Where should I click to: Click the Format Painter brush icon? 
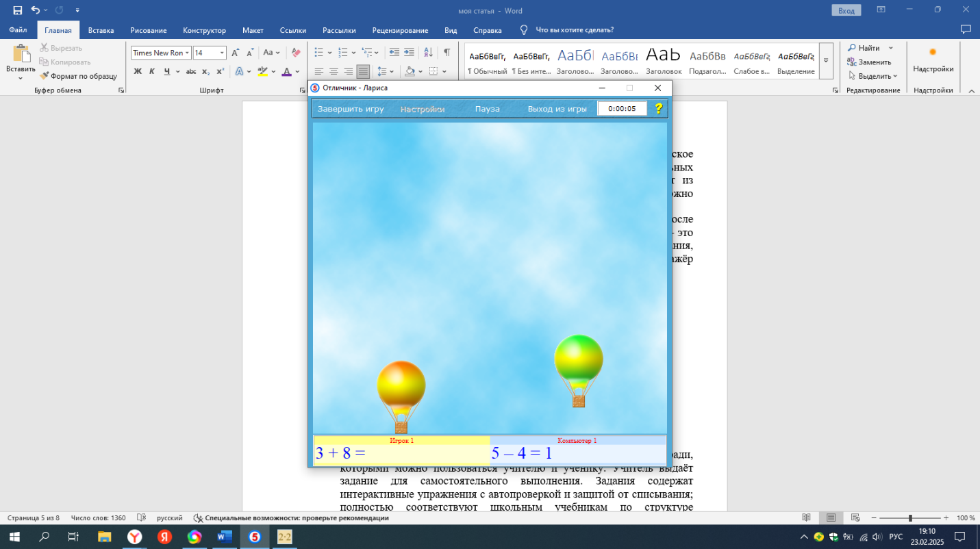45,76
